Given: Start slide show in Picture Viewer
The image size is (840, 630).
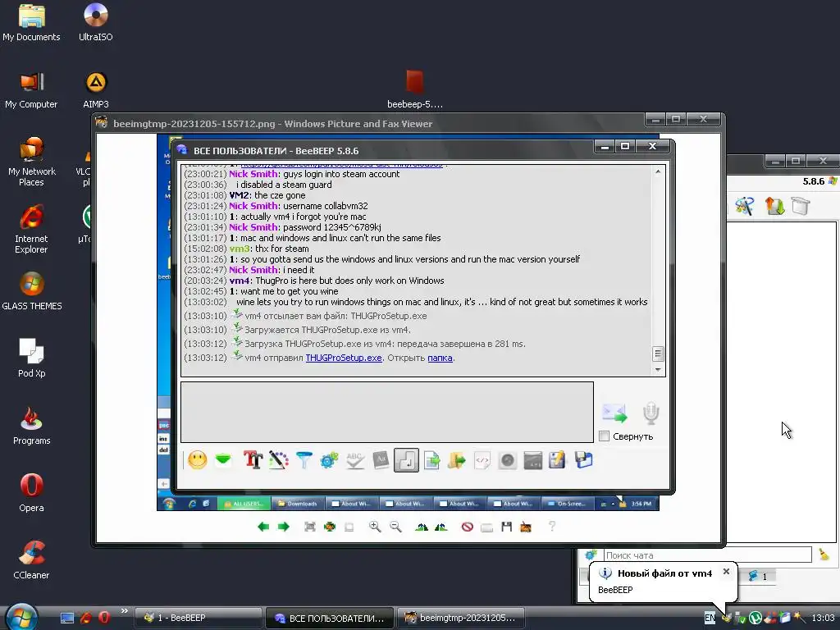Looking at the screenshot, I should (349, 527).
